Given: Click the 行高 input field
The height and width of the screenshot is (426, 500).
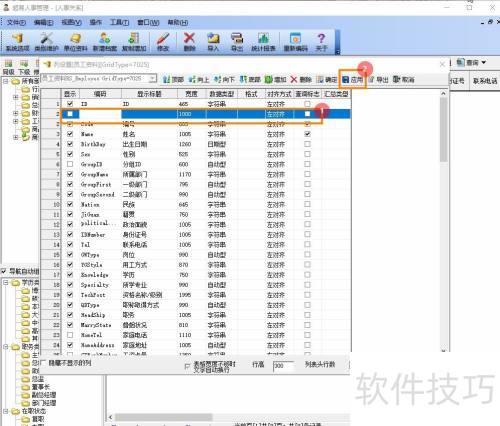Looking at the screenshot, I should tap(283, 366).
